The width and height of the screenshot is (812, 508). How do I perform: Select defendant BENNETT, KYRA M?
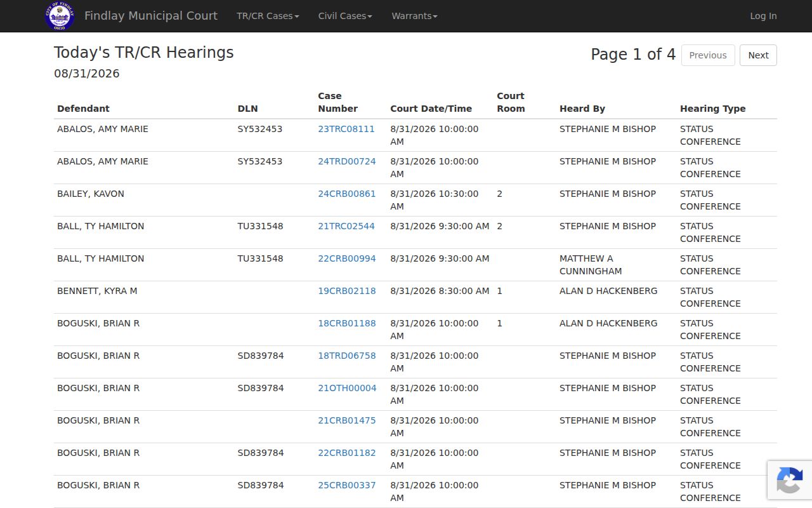[97, 291]
